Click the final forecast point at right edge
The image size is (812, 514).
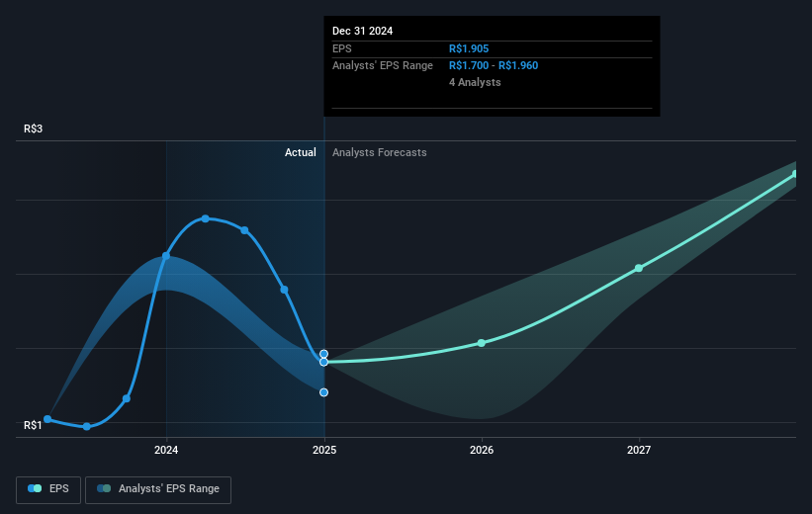click(x=795, y=174)
